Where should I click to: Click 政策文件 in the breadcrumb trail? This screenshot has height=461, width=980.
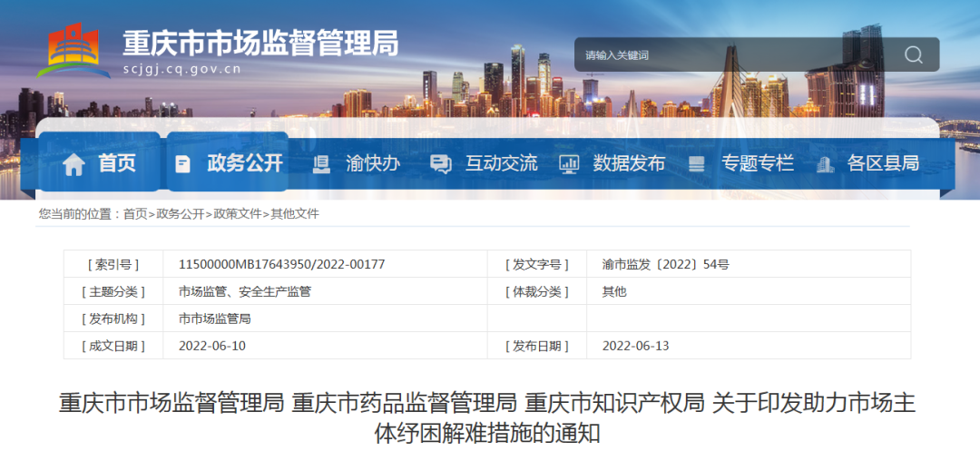[x=237, y=214]
